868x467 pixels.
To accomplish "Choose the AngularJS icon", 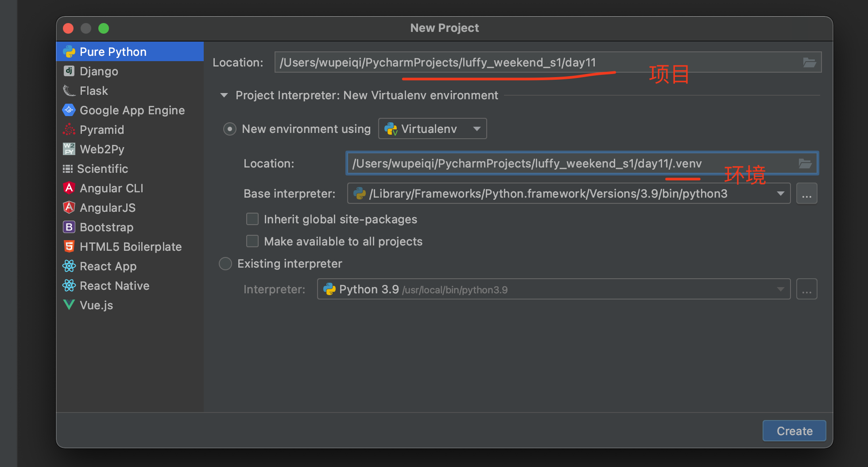I will (69, 207).
